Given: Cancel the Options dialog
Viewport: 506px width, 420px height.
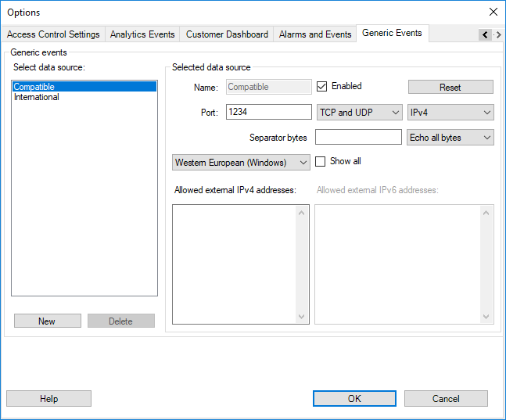Looking at the screenshot, I should pyautogui.click(x=446, y=399).
